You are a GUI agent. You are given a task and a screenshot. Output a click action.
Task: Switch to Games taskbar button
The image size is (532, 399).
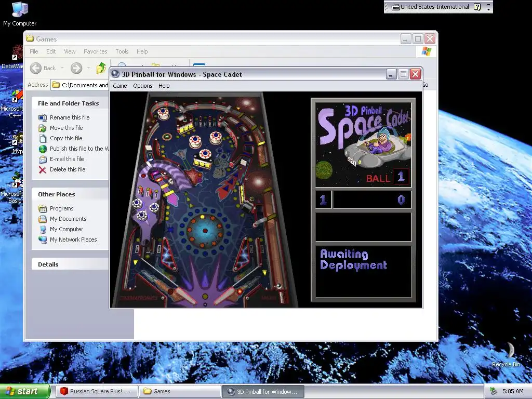click(180, 391)
